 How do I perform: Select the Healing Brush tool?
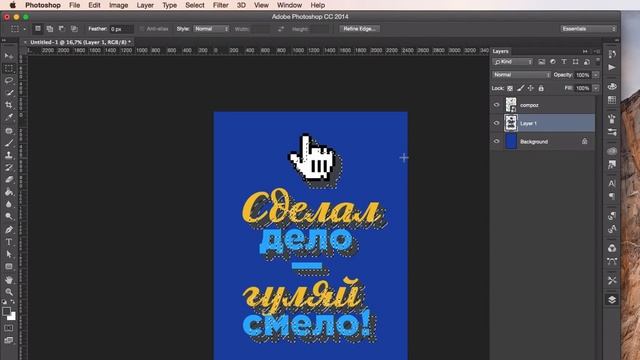coord(9,131)
